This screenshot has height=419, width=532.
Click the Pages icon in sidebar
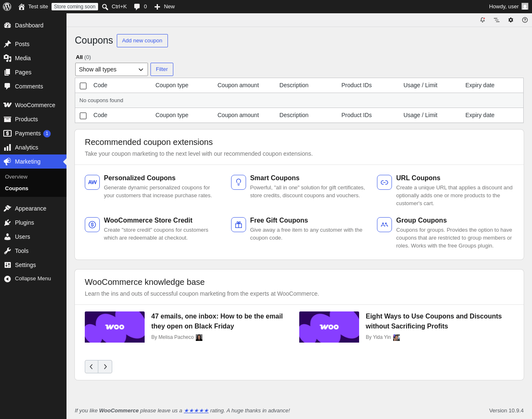[x=7, y=72]
